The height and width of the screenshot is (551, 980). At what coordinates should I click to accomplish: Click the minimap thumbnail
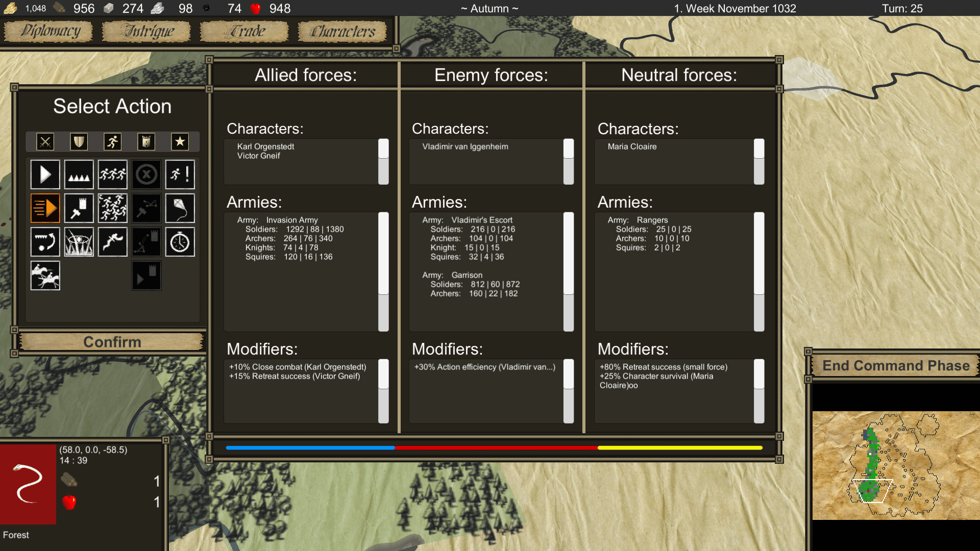(896, 465)
